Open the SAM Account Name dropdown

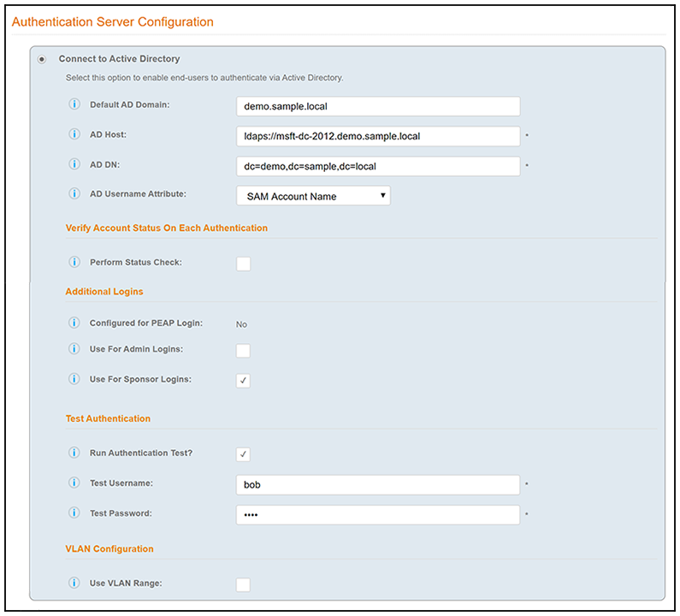click(x=313, y=196)
